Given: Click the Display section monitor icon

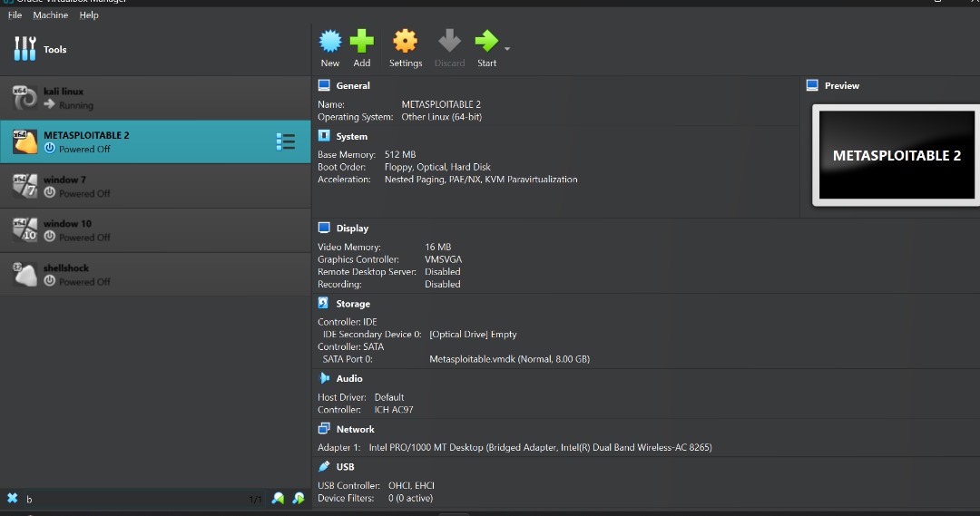Looking at the screenshot, I should click(x=324, y=228).
